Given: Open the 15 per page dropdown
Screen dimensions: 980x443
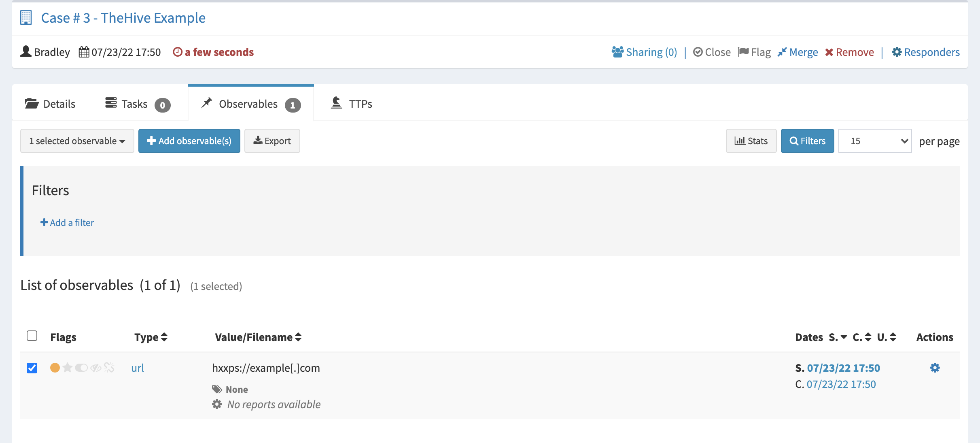Looking at the screenshot, I should coord(875,141).
